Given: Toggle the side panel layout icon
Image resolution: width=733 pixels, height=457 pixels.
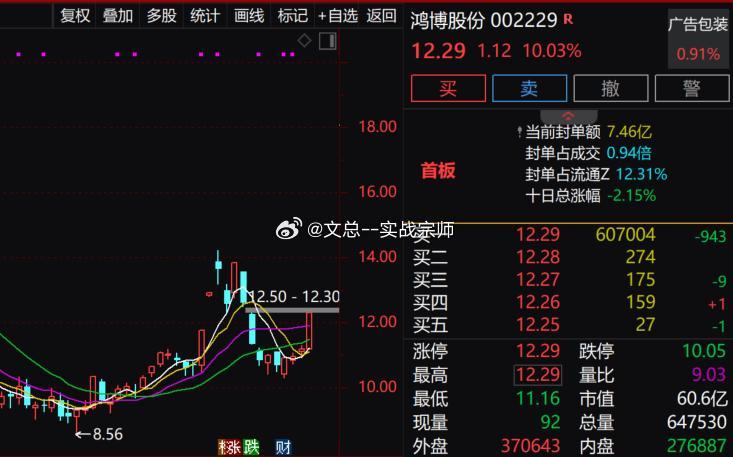Looking at the screenshot, I should click(x=328, y=41).
